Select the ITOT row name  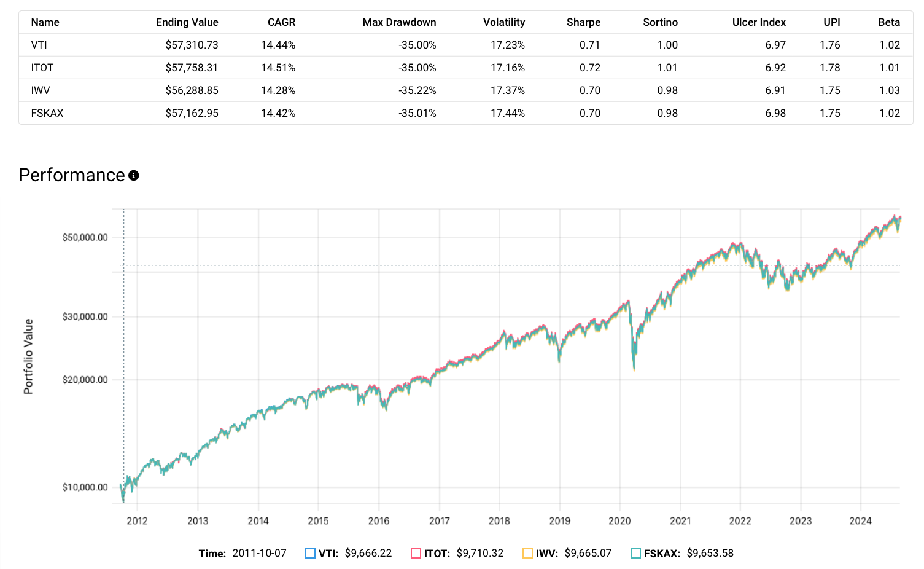(42, 68)
